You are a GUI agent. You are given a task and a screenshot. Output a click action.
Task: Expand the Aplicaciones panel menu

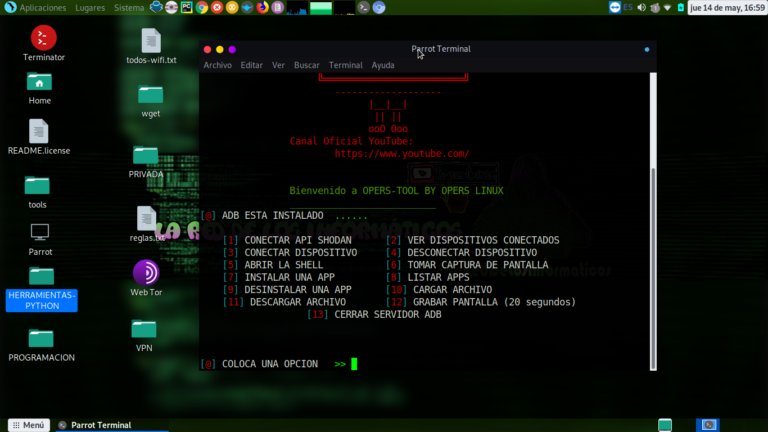[42, 7]
